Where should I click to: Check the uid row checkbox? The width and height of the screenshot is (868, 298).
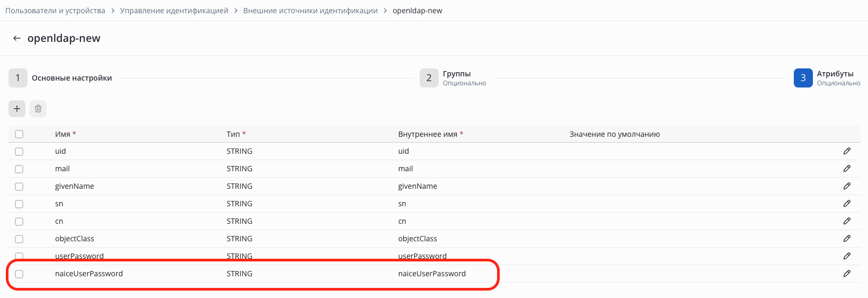point(19,152)
